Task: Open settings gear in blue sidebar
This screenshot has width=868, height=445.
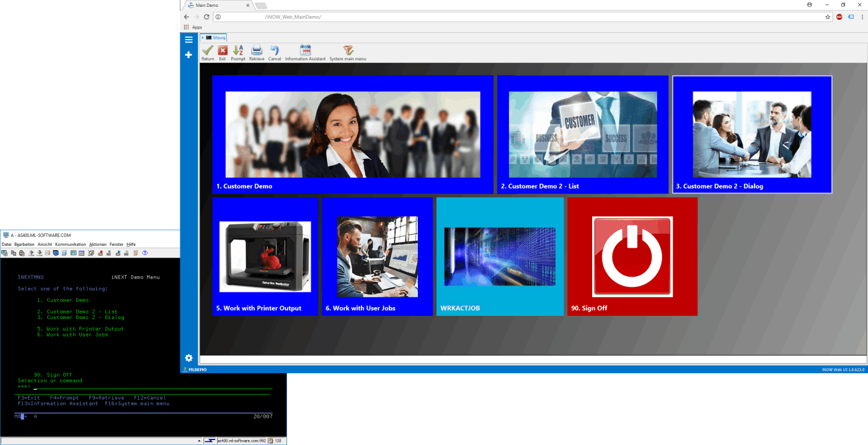Action: point(189,358)
